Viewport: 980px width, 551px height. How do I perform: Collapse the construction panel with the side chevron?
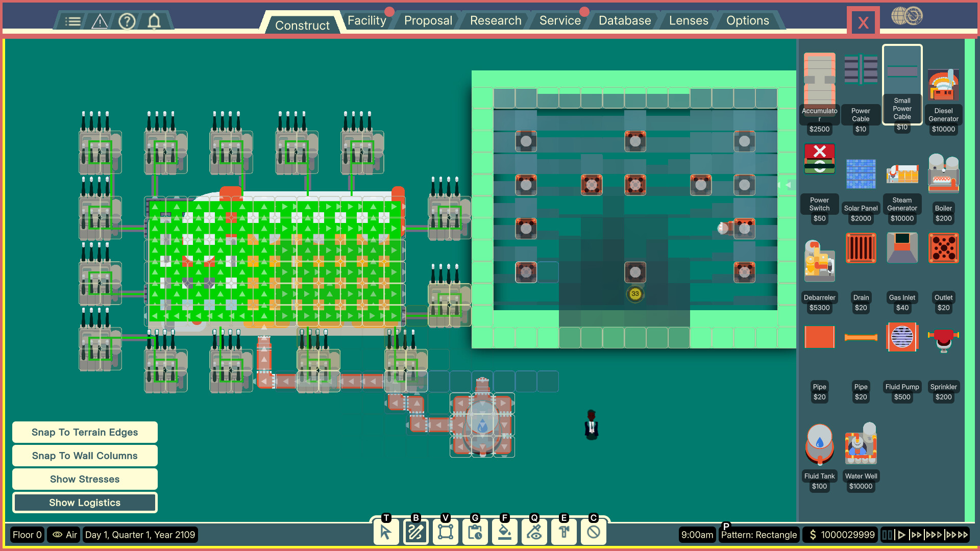(789, 185)
